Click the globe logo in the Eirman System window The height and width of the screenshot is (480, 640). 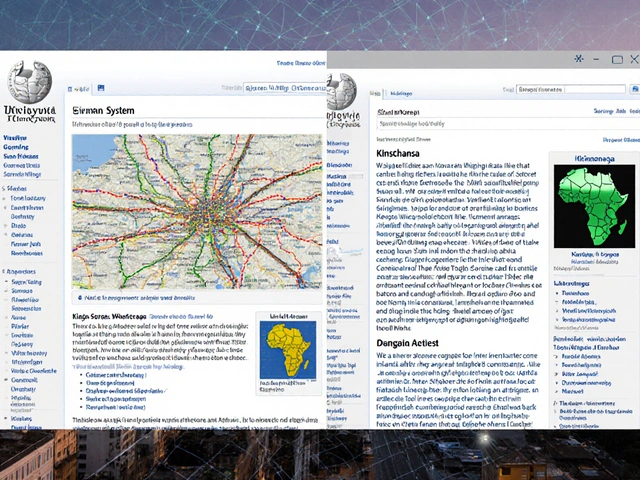click(29, 82)
